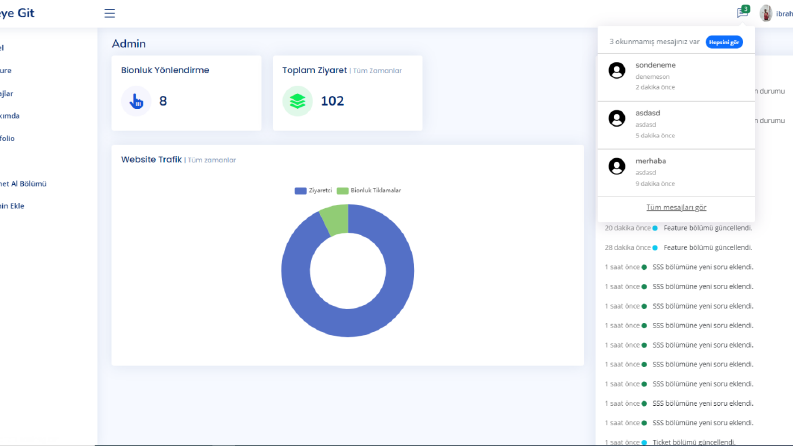Screen dimensions: 793x446
Task: Click the 2 dakika önce timestamp
Action: 655,87
